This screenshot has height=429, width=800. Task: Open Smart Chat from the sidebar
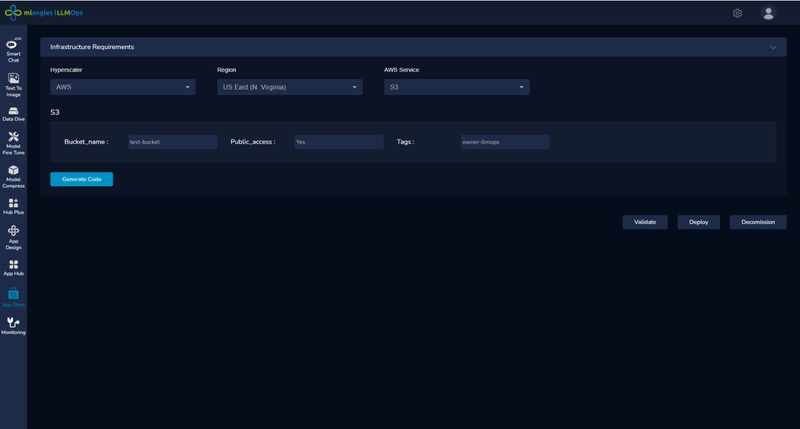(13, 50)
